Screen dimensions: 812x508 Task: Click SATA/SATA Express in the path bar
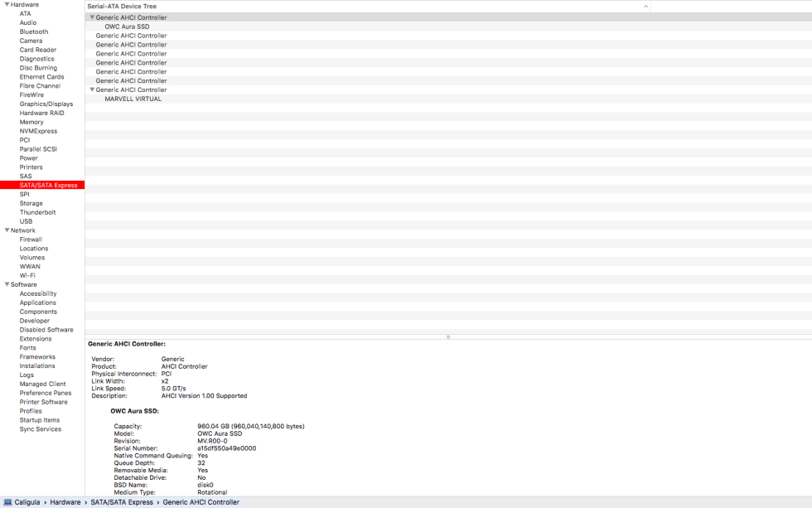pos(121,502)
